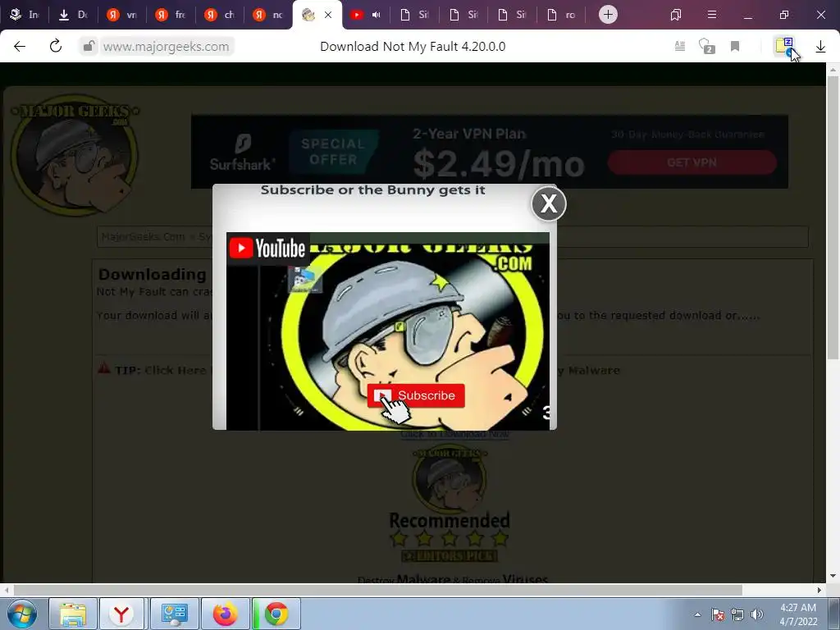Open File Explorer from the taskbar

[x=73, y=614]
